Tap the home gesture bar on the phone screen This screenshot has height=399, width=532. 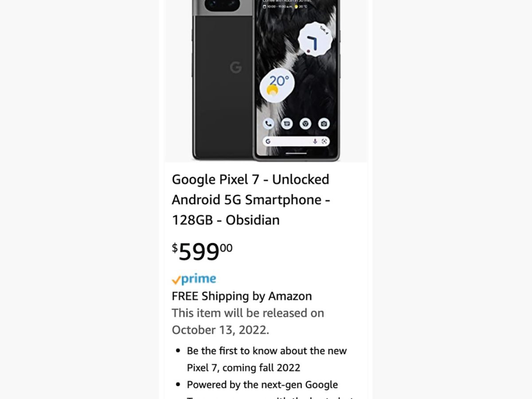[296, 154]
